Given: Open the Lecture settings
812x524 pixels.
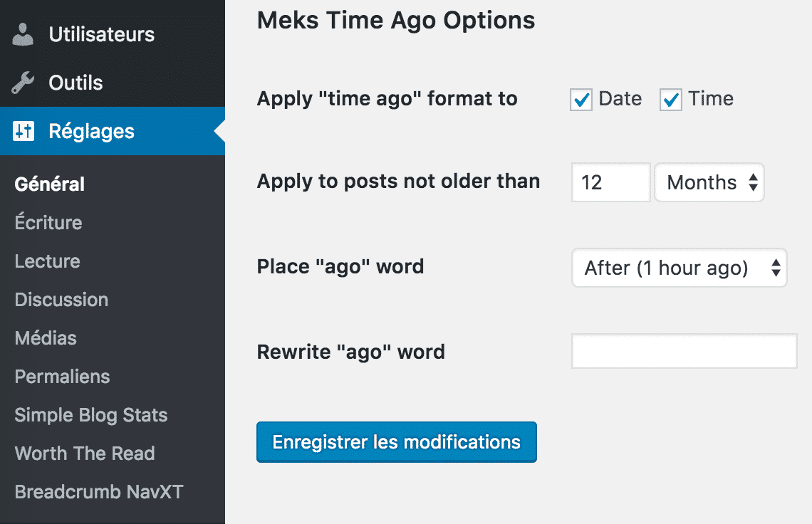Looking at the screenshot, I should coord(47,261).
